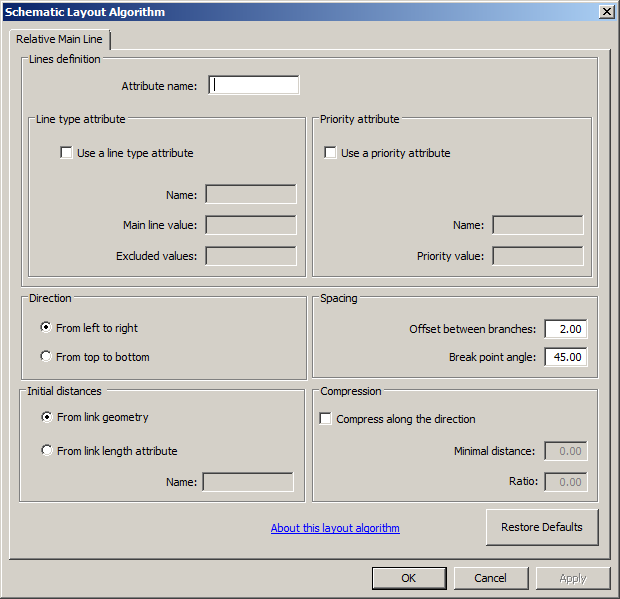Click the Excluded values: label
The height and width of the screenshot is (599, 620).
(x=156, y=256)
